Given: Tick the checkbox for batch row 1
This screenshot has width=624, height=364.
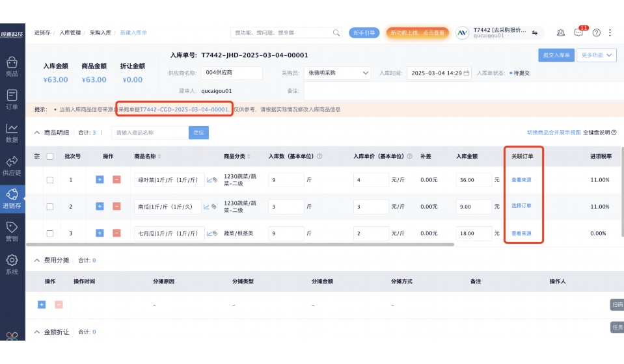Looking at the screenshot, I should coord(50,180).
